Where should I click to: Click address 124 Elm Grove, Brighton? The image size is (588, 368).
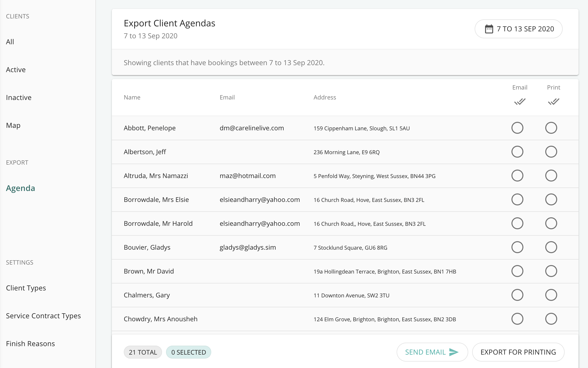pyautogui.click(x=385, y=319)
